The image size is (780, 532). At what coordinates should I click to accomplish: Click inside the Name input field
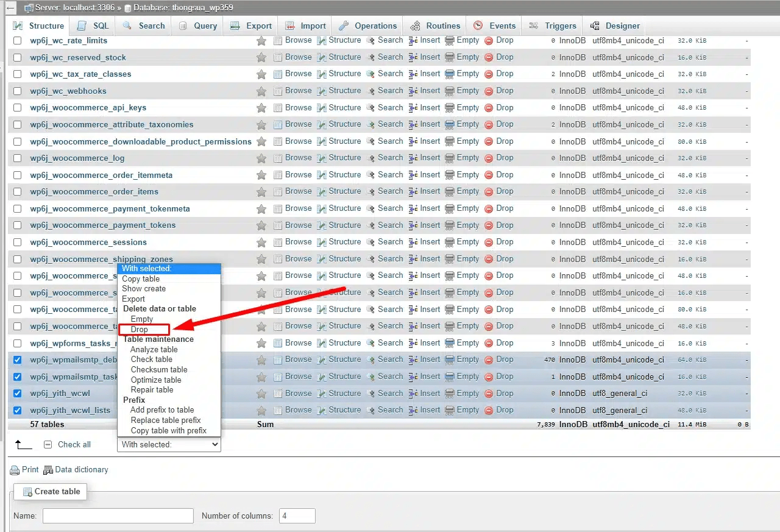[117, 516]
